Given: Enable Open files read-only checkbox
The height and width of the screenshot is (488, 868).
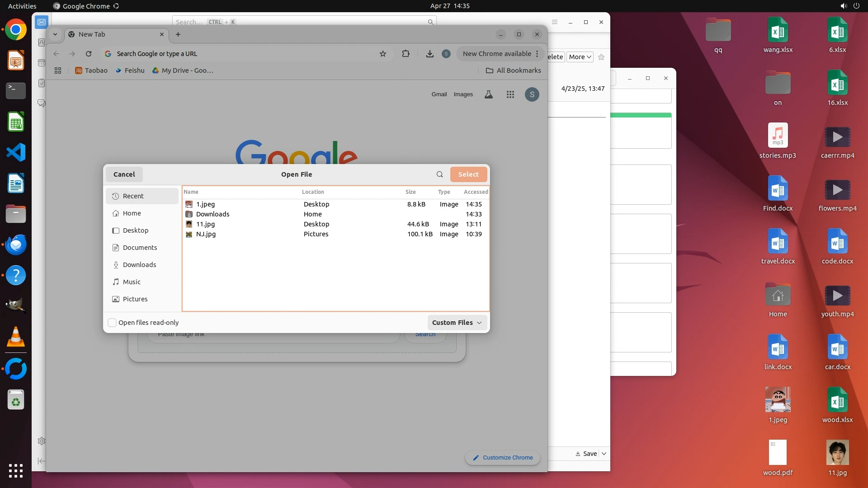Looking at the screenshot, I should click(x=112, y=323).
